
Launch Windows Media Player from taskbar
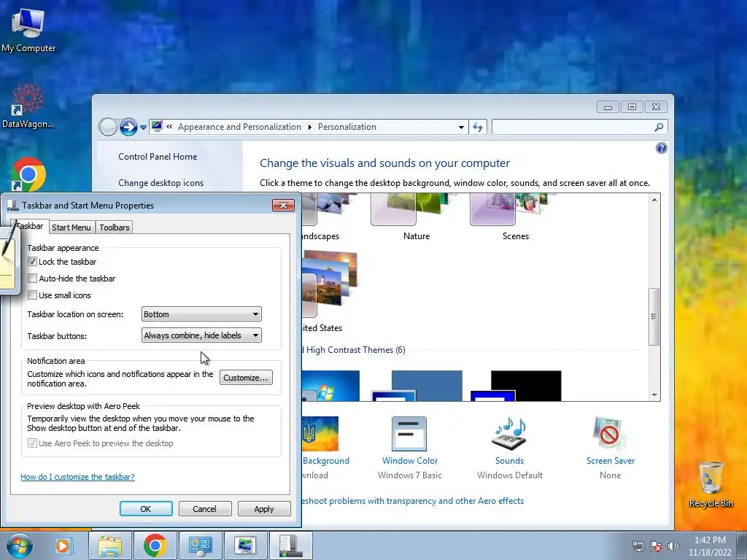pyautogui.click(x=63, y=545)
